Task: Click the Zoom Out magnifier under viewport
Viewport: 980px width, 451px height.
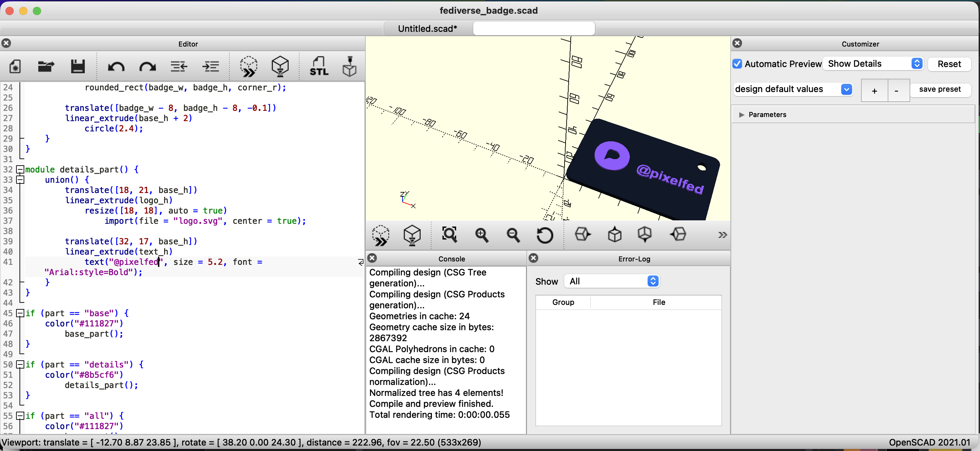Action: [x=513, y=235]
